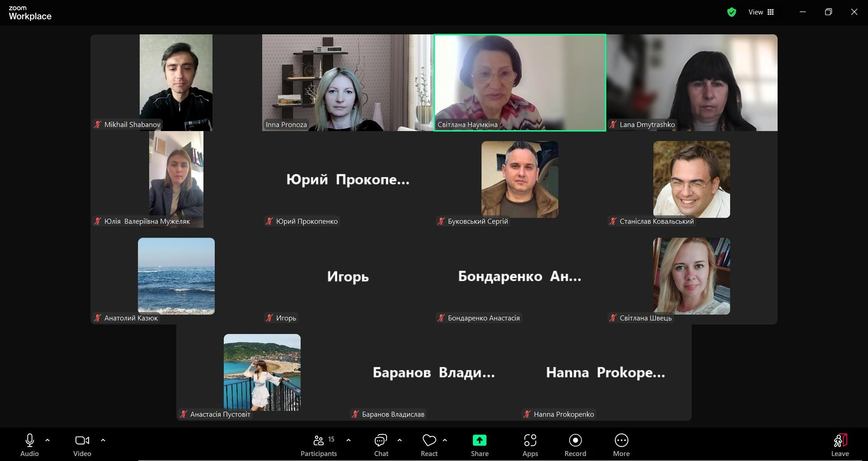Click the large Игорь tile name
The height and width of the screenshot is (461, 868).
pyautogui.click(x=348, y=276)
